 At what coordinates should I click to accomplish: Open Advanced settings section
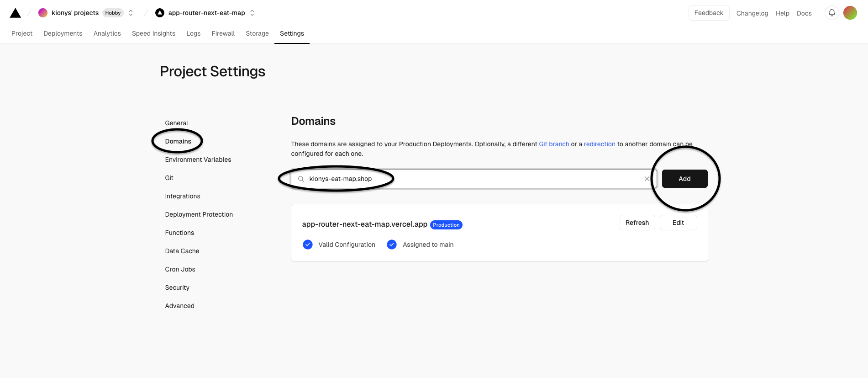point(180,306)
